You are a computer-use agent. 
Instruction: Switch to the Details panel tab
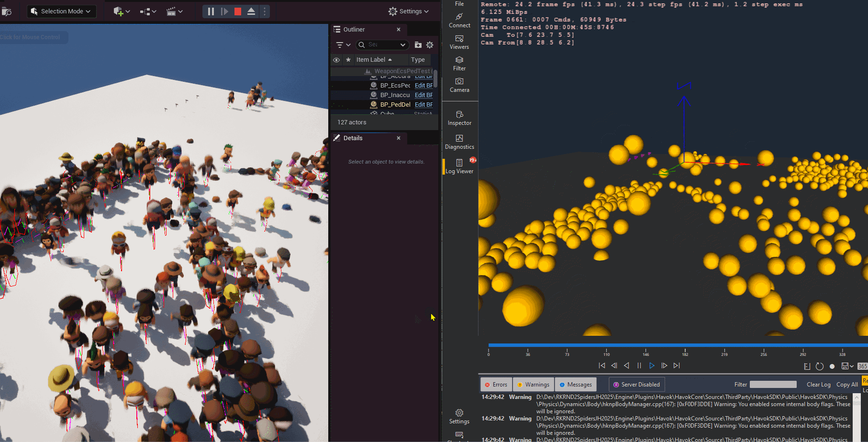(353, 138)
